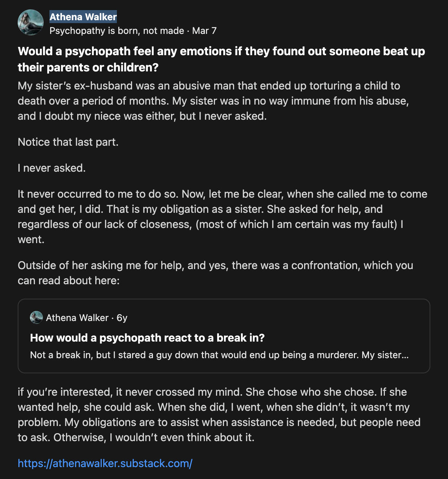Click the paragraph starting 'It never occurred to me'

click(x=223, y=217)
